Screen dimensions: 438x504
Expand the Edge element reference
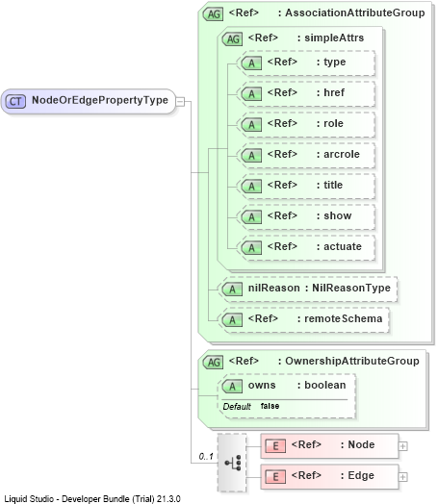(403, 477)
